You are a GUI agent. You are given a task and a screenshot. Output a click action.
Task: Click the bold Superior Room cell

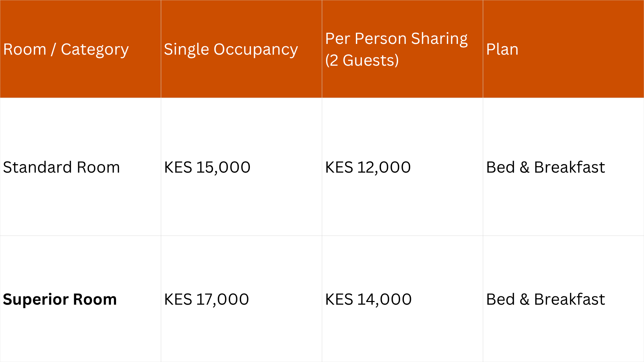[x=60, y=299]
